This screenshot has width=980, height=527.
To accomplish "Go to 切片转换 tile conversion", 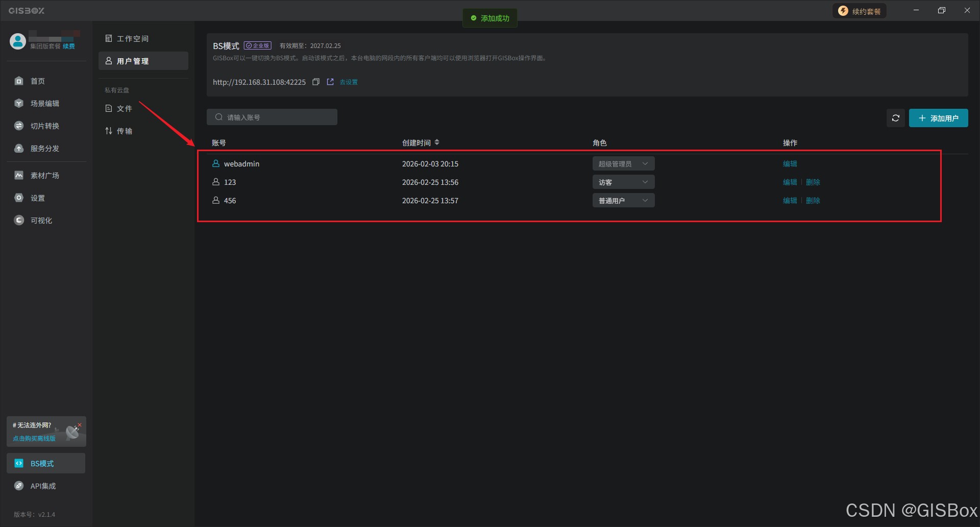I will click(46, 126).
